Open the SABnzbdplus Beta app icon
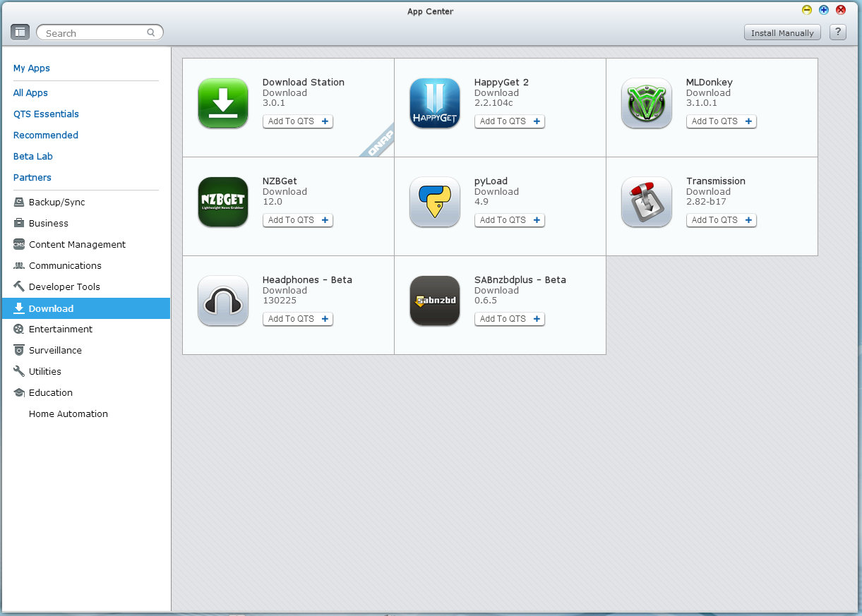 pyautogui.click(x=435, y=301)
